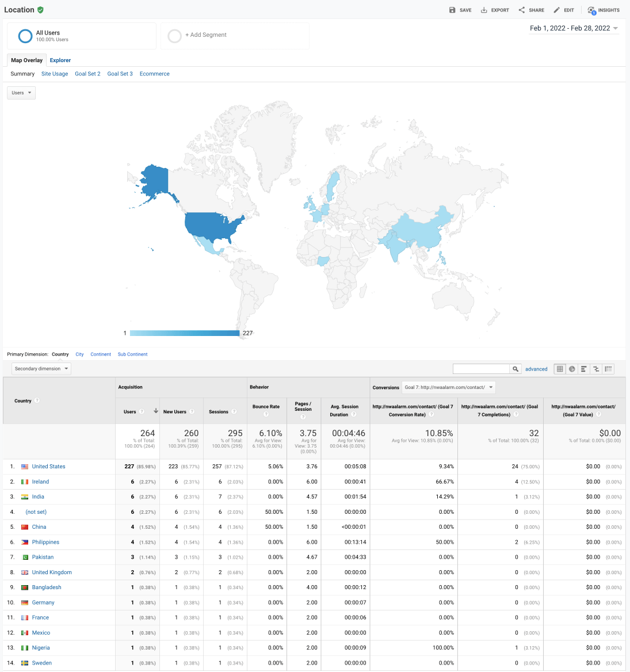This screenshot has height=672, width=630.
Task: Open the United Kingdom country link
Action: click(52, 572)
